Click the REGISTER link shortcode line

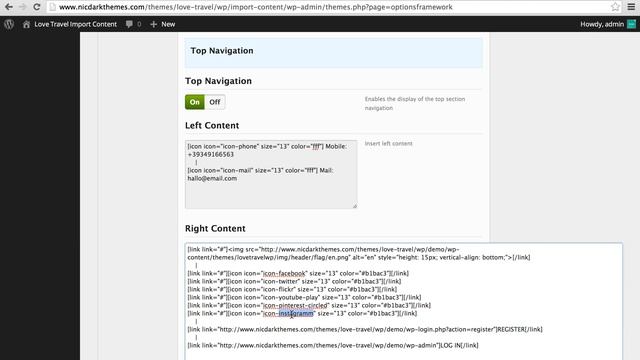coord(365,329)
